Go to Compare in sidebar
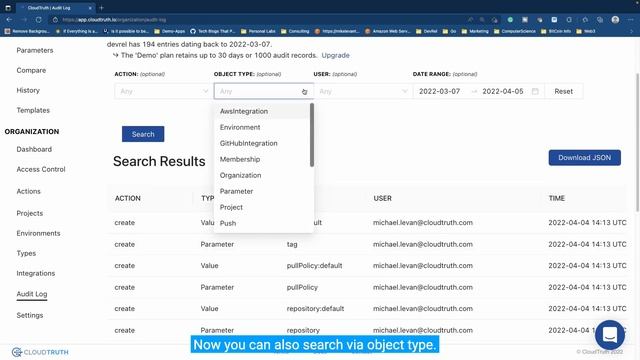This screenshot has width=640, height=360. point(31,70)
